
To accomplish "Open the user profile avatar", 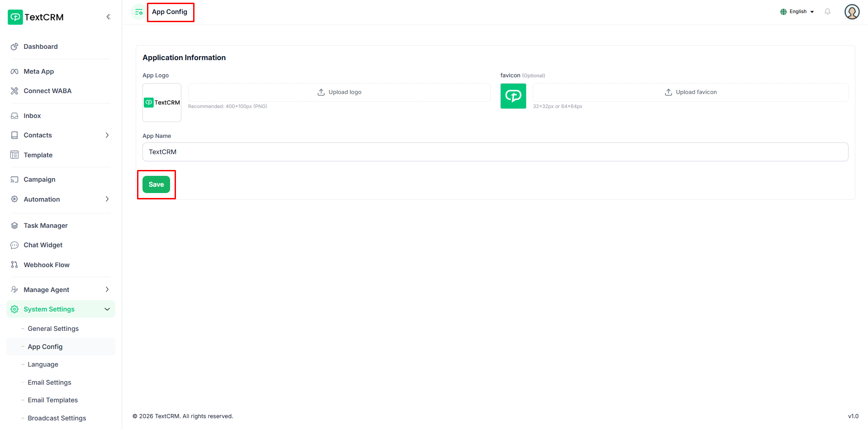I will click(852, 12).
